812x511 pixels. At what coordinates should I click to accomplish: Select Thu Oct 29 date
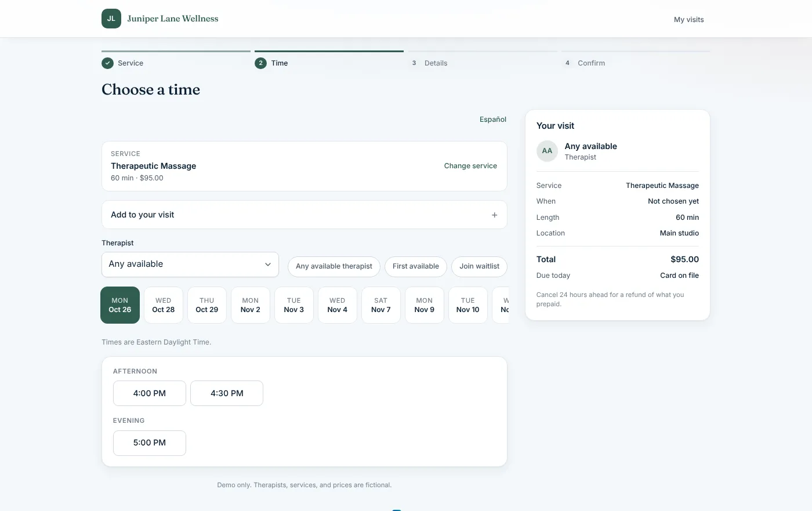coord(207,305)
